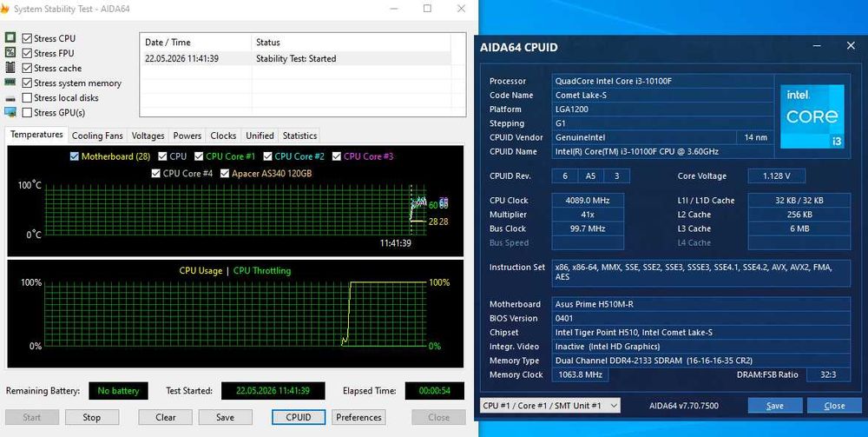Click the L3 Cache value 6 MB
The height and width of the screenshot is (437, 868).
tap(799, 228)
